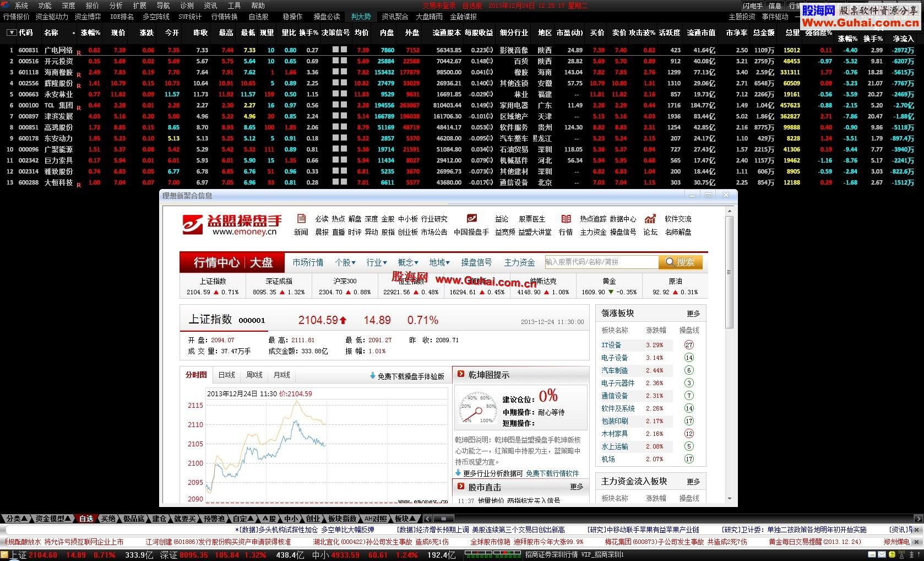Click the 上证指数 index cell
Screen dimensions: 924x561
(213, 286)
